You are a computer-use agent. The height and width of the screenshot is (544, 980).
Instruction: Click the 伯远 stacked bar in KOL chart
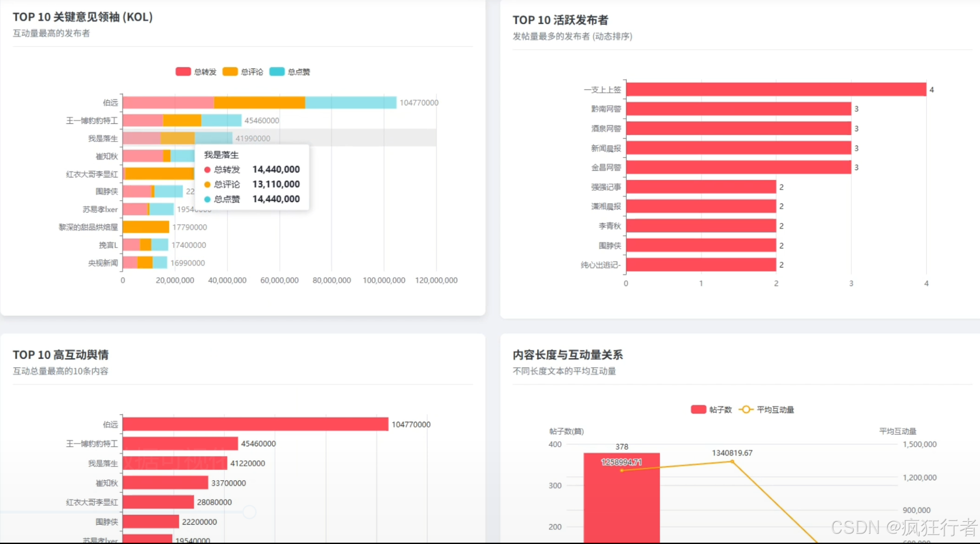tap(259, 103)
